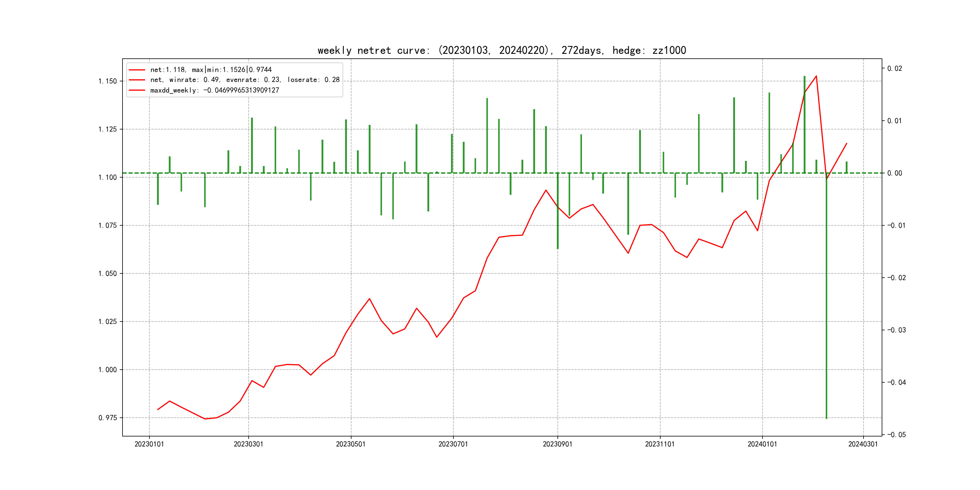980x490 pixels.
Task: Click the 20230701 x-axis label
Action: click(453, 444)
